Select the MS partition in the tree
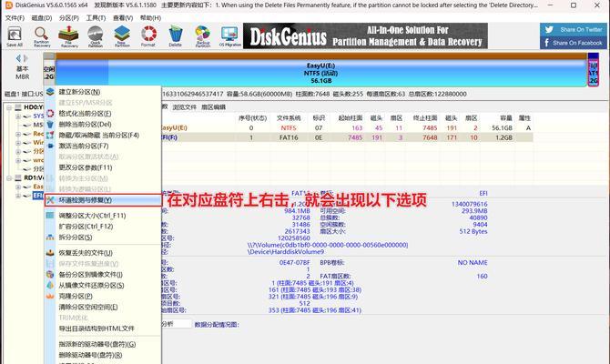610x364 pixels. coord(38,126)
